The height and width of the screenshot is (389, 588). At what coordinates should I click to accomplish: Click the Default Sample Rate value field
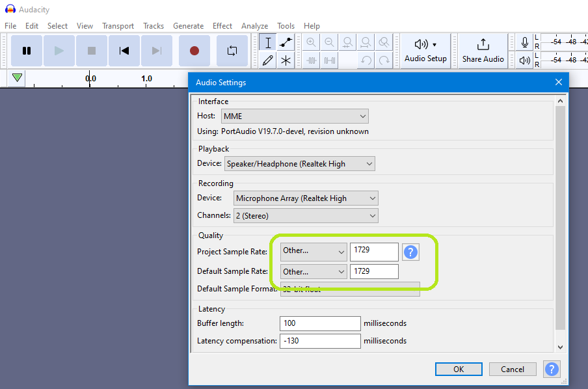(374, 272)
